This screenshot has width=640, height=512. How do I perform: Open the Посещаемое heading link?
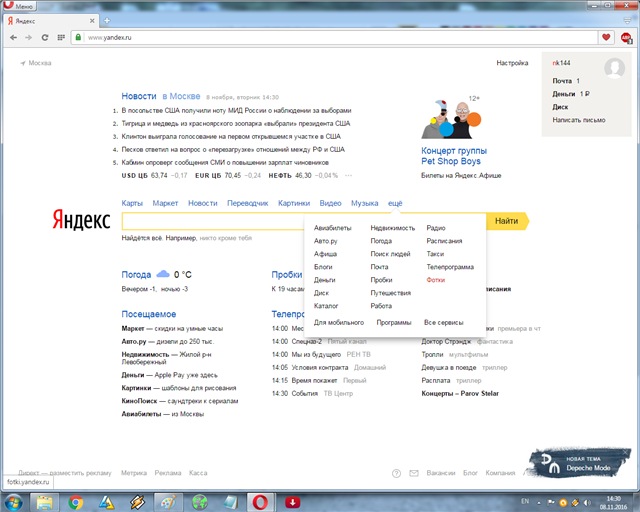pos(149,314)
